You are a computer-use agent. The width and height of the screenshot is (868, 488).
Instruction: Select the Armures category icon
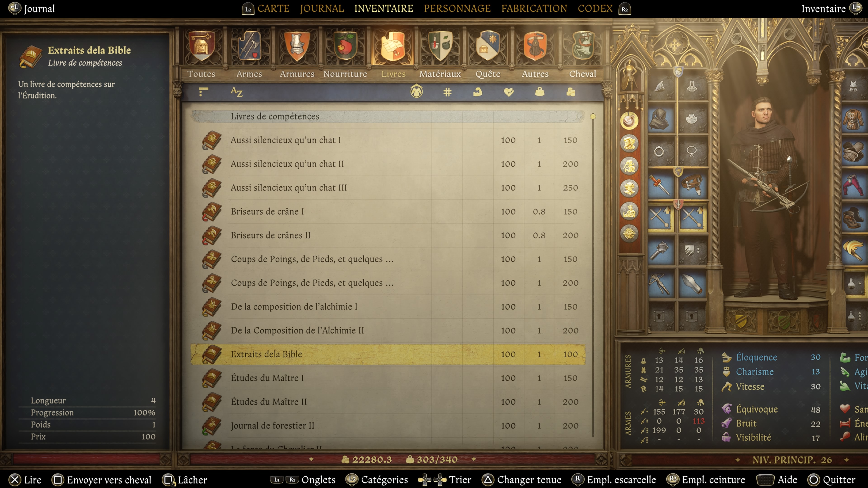[296, 48]
